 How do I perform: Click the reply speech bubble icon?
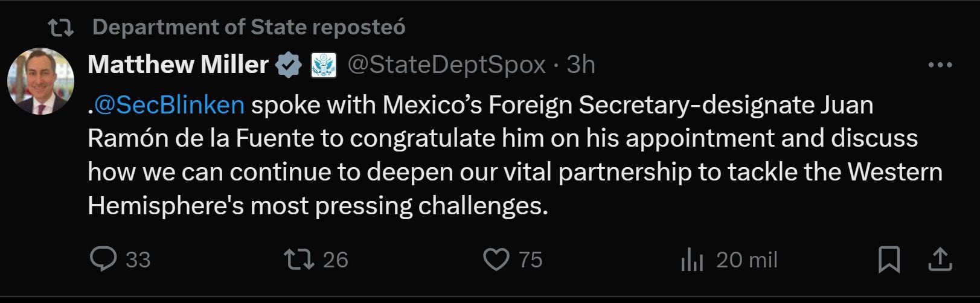(x=103, y=260)
